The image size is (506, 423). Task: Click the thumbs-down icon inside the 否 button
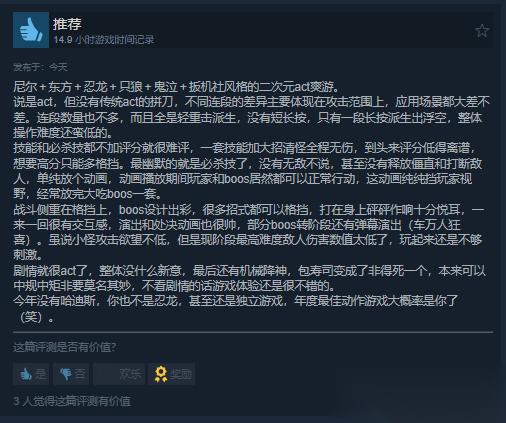65,374
